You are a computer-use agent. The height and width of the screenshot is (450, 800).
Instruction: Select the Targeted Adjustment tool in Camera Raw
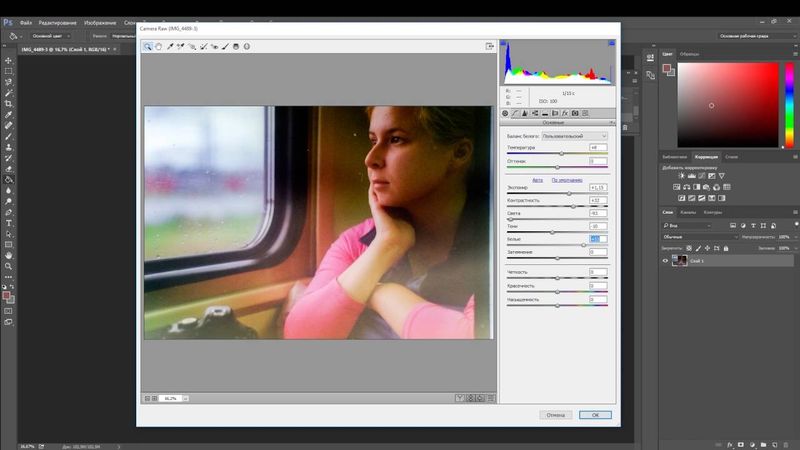(192, 46)
